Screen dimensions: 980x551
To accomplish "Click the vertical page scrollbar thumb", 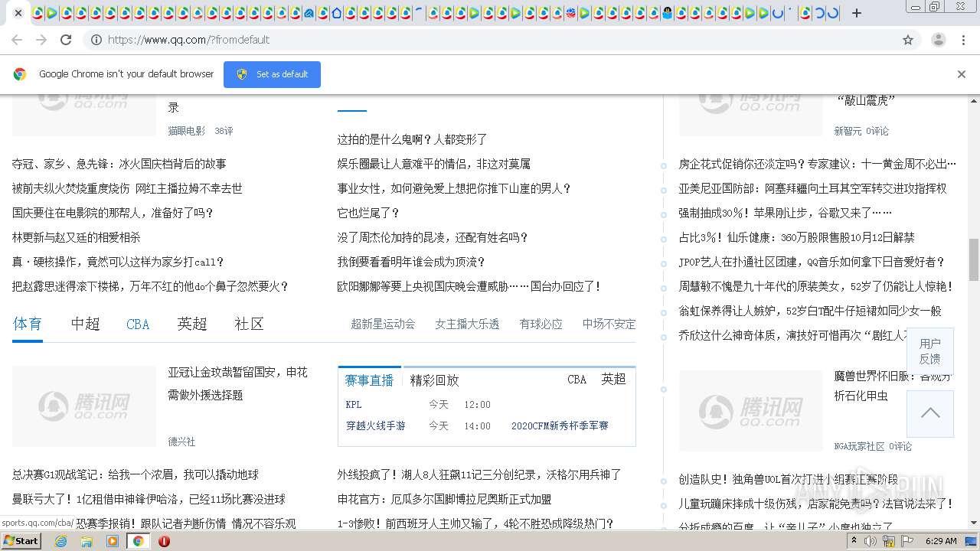I will (x=974, y=259).
